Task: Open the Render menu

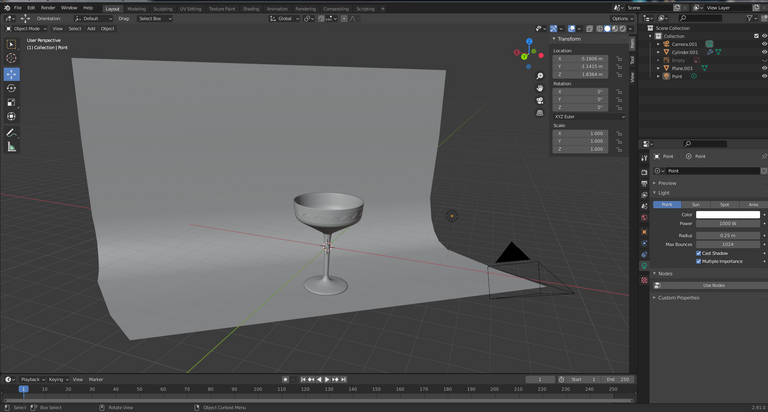Action: coord(48,8)
